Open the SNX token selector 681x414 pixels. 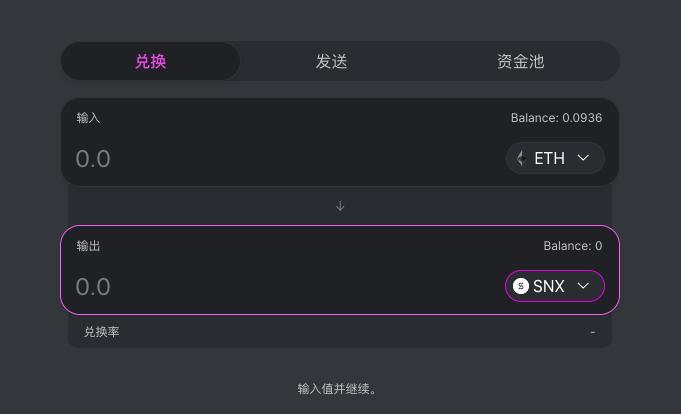click(x=554, y=286)
